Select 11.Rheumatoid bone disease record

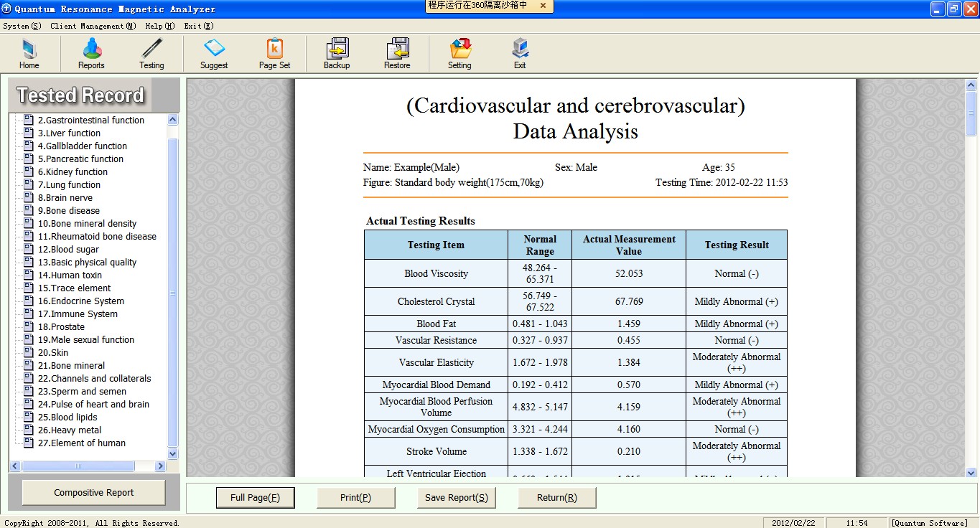97,236
